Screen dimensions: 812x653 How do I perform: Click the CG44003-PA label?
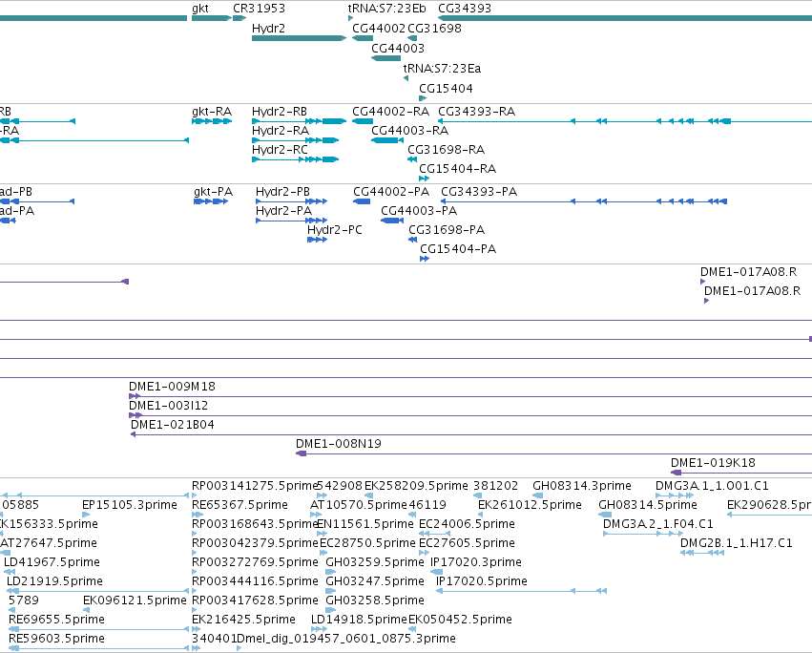click(x=419, y=211)
